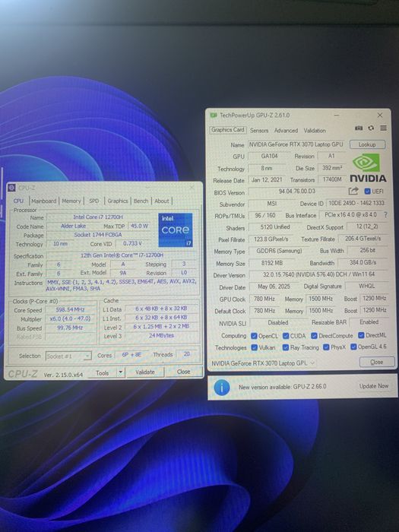The height and width of the screenshot is (532, 399).
Task: Click Update Now in the GPU-Z notice
Action: click(x=374, y=386)
